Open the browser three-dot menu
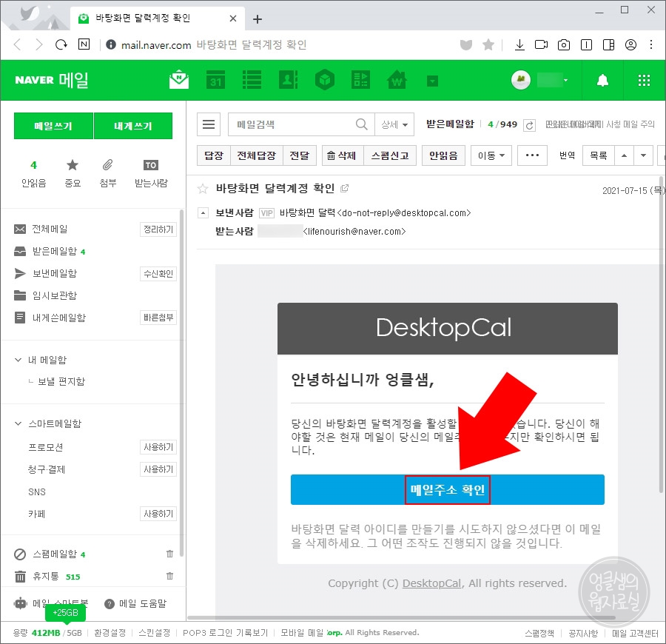 [x=651, y=44]
